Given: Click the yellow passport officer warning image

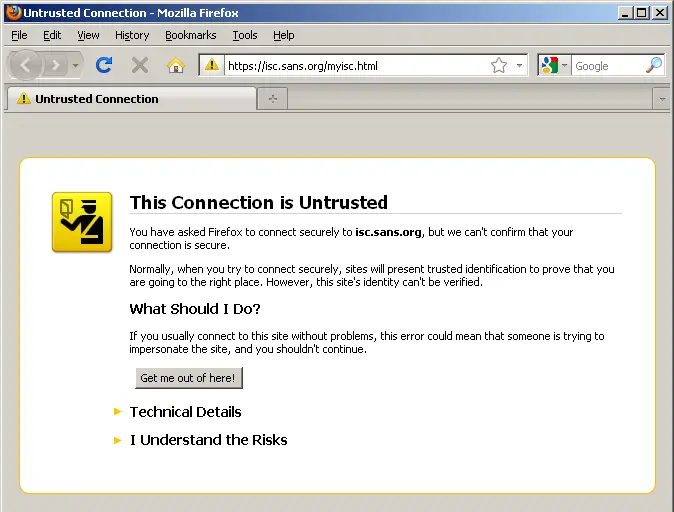Looking at the screenshot, I should coord(82,222).
